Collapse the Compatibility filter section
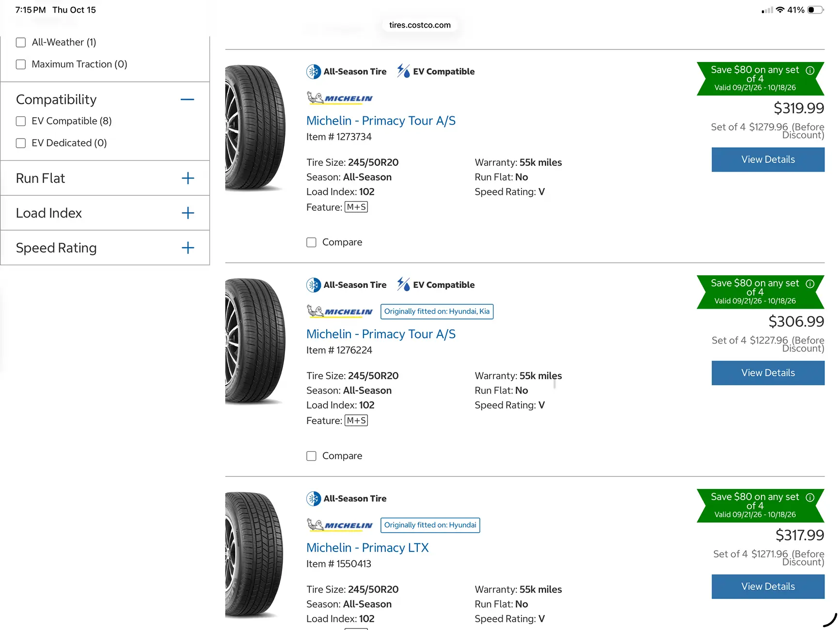 [188, 99]
